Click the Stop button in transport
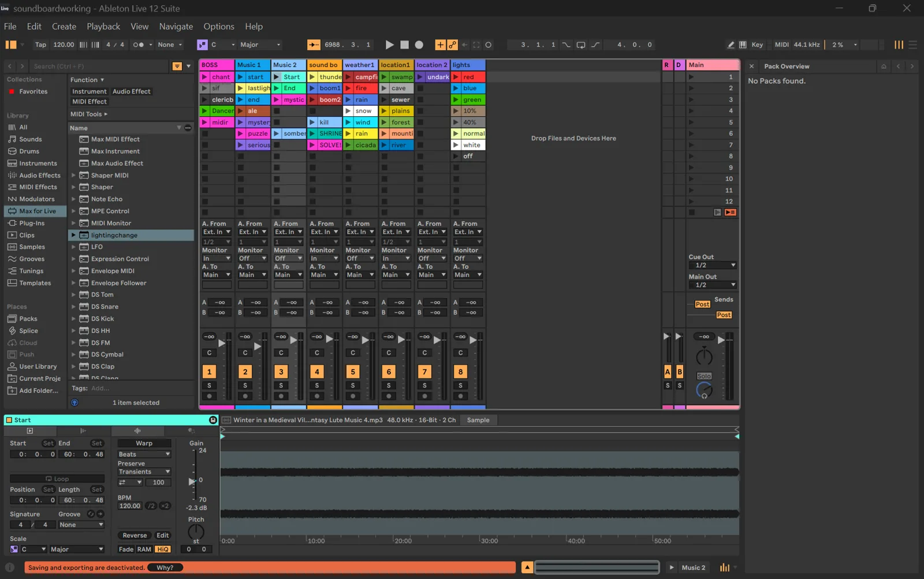Viewport: 924px width, 579px height. (404, 44)
